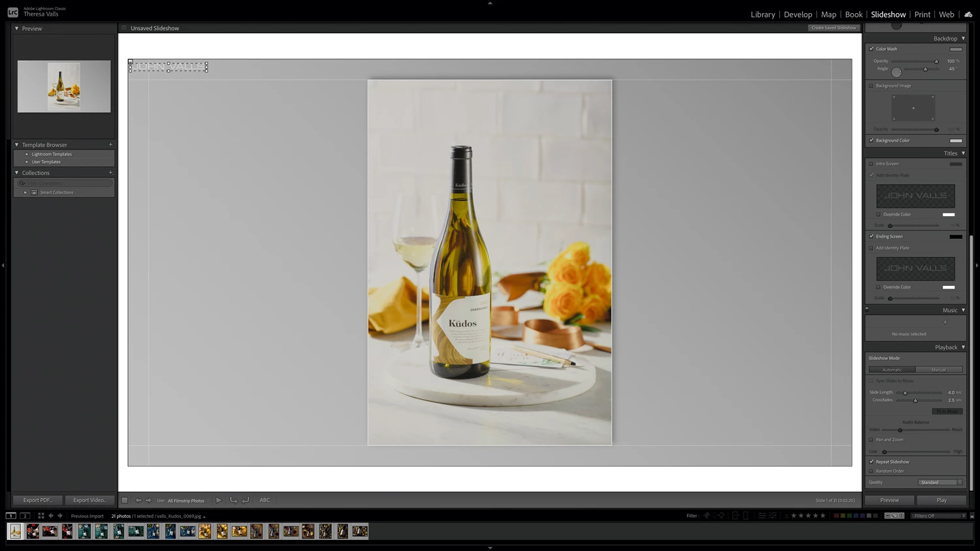The width and height of the screenshot is (980, 551).
Task: Show second window display 2
Action: (x=25, y=516)
